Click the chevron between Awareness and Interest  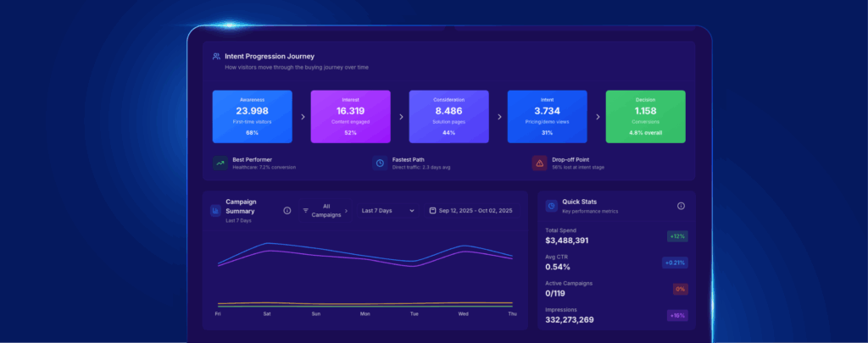303,117
